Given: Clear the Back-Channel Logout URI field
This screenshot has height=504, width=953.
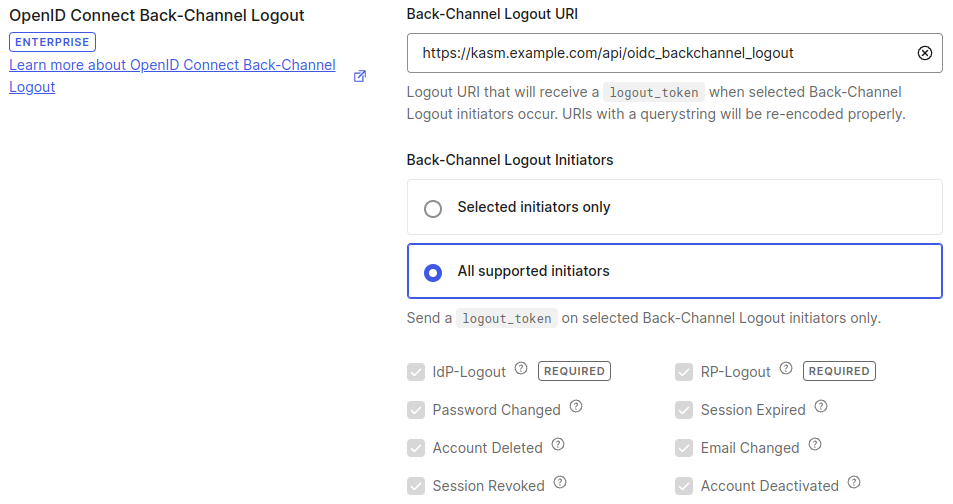Looking at the screenshot, I should tap(924, 53).
